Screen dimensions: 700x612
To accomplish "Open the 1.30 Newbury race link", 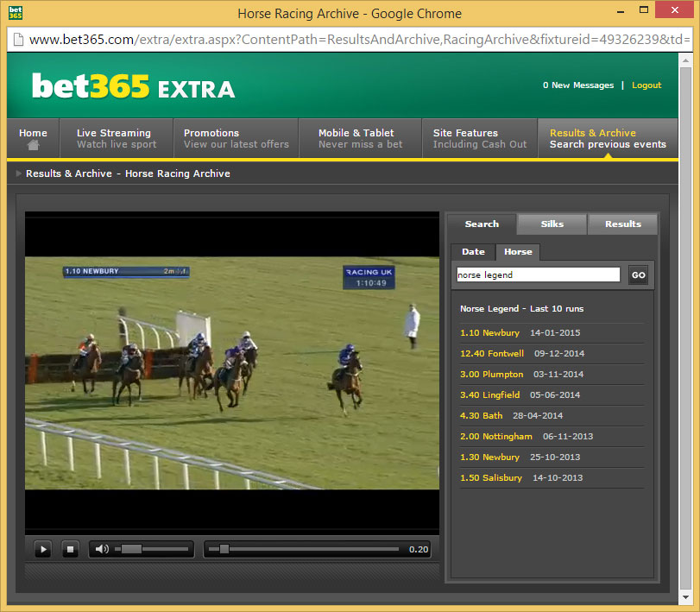I will (489, 457).
